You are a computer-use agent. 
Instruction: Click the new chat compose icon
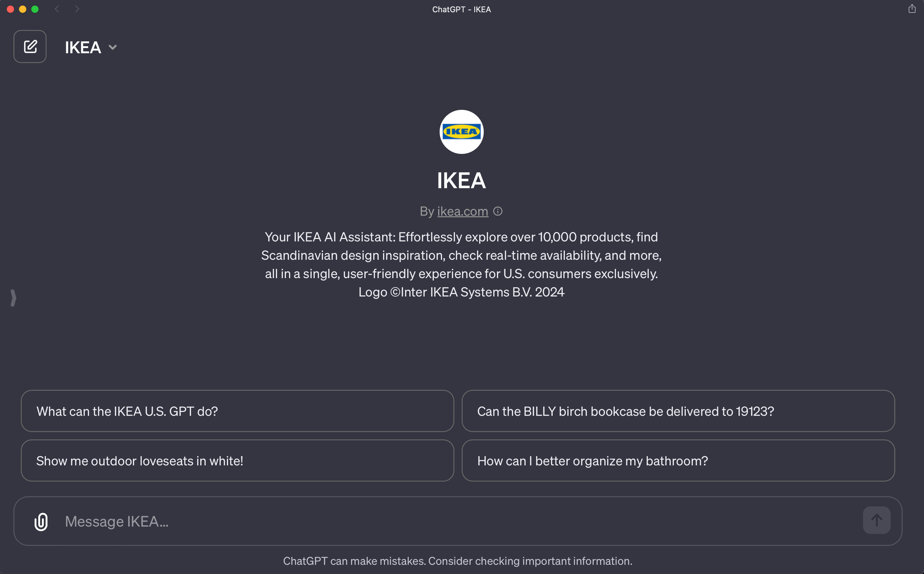pos(30,46)
